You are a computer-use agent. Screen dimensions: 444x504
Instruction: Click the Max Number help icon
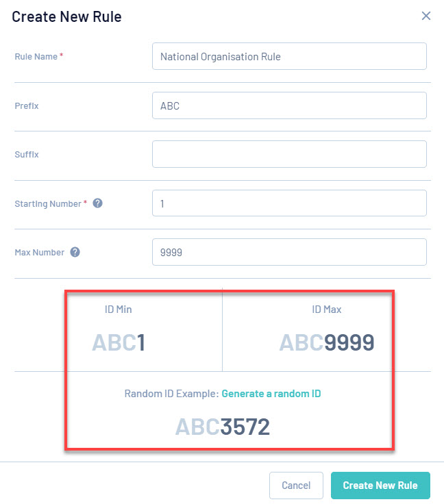click(75, 252)
